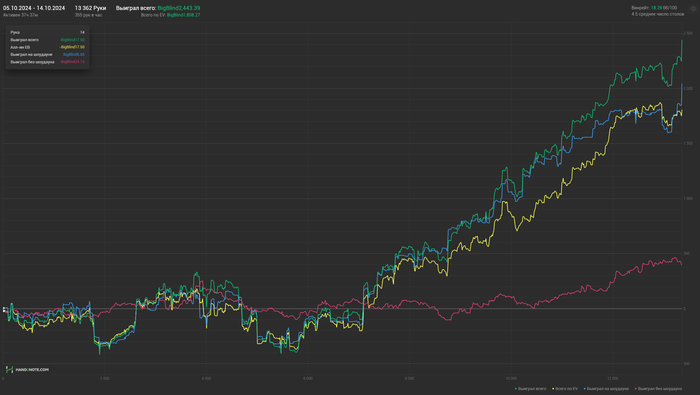Image resolution: width=700 pixels, height=395 pixels.
Task: Click x-axis label 10 000
Action: 511,378
